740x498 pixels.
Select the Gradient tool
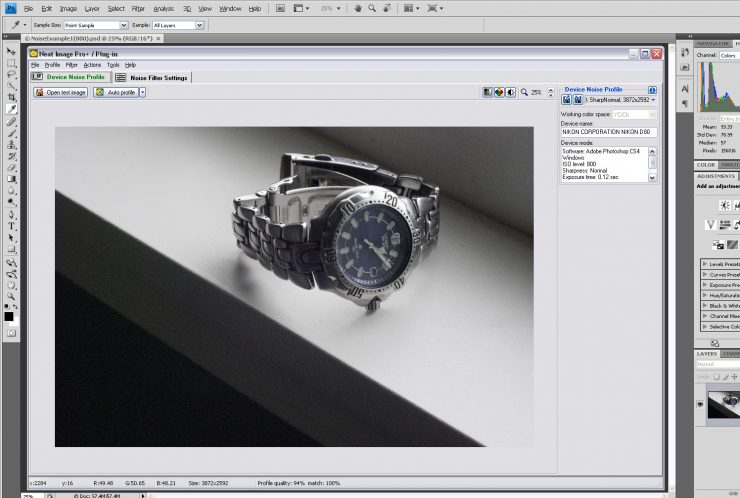[11, 179]
